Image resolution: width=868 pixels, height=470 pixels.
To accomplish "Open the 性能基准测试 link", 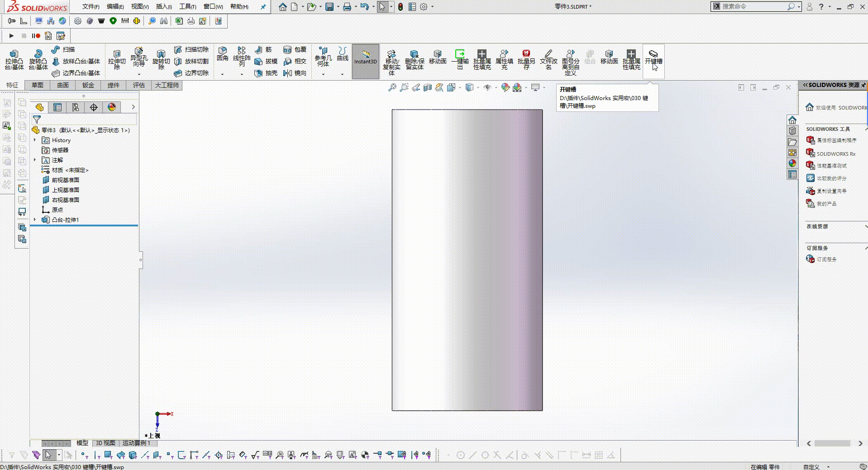I will click(x=826, y=166).
